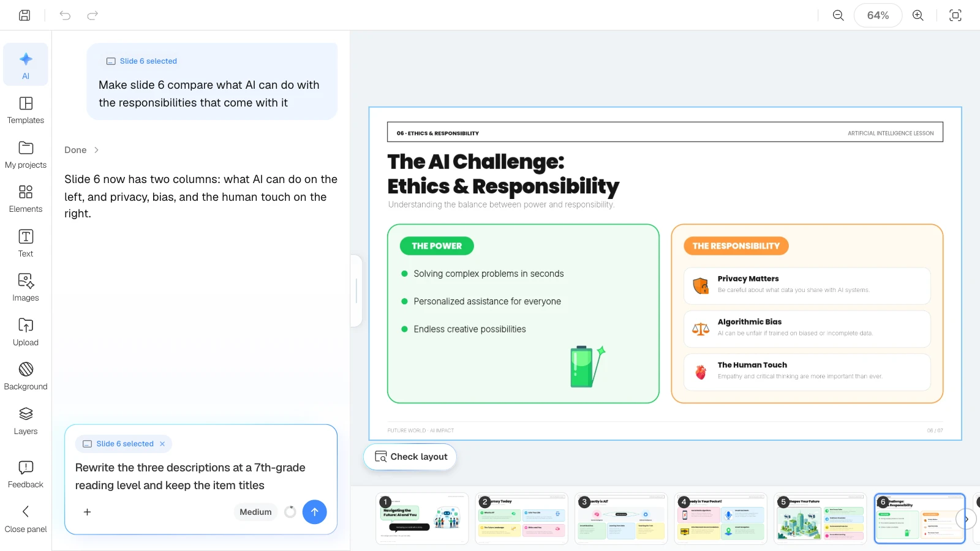The height and width of the screenshot is (551, 980).
Task: Open the Feedback dialog
Action: point(26,474)
